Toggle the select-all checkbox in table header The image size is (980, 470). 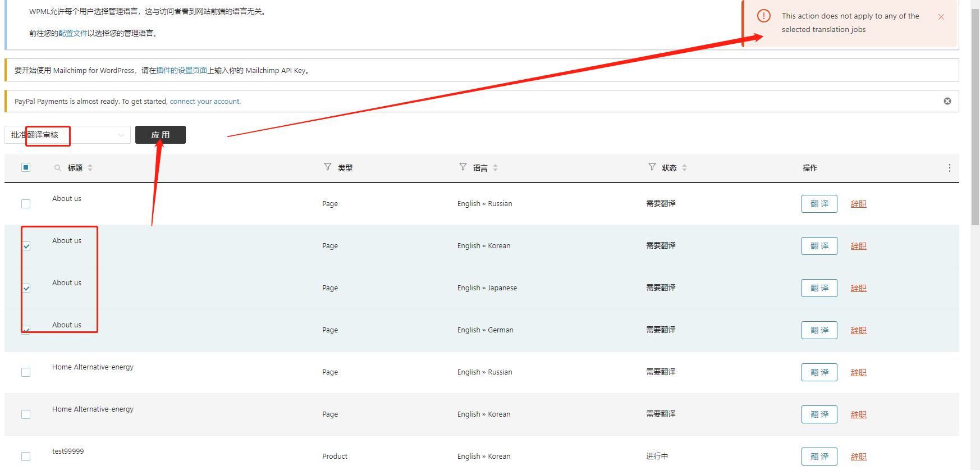pos(26,167)
